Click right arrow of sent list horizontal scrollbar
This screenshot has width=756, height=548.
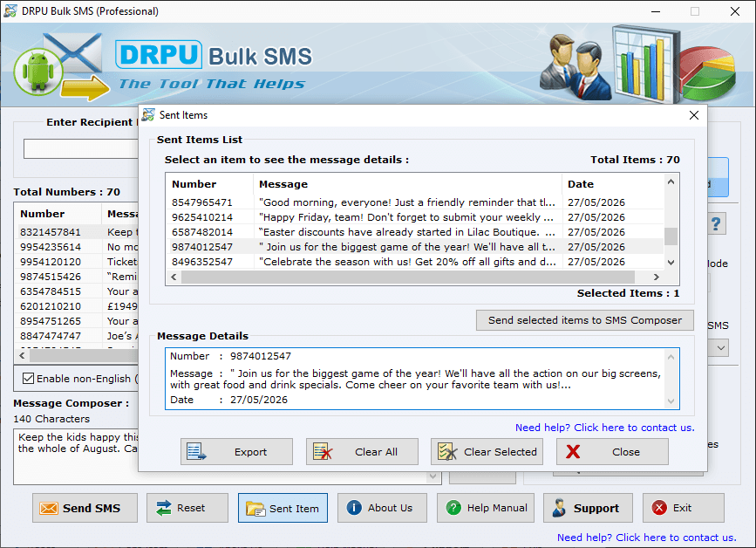coord(656,277)
